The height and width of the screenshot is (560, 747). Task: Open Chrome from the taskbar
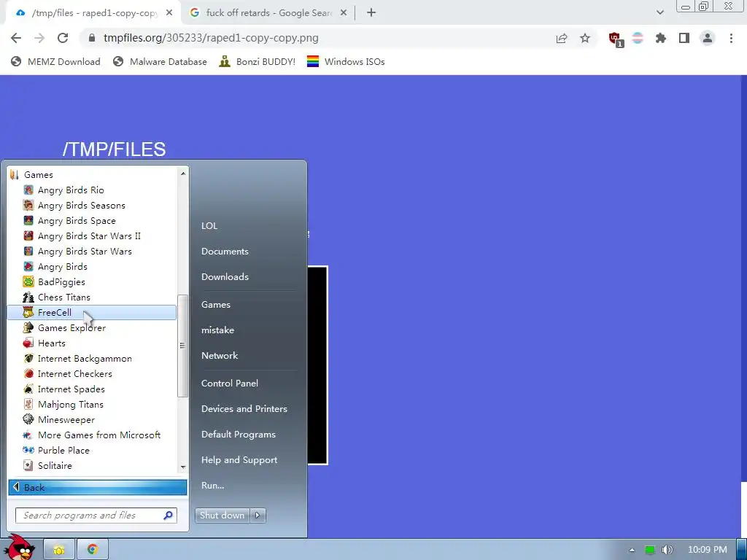click(93, 550)
